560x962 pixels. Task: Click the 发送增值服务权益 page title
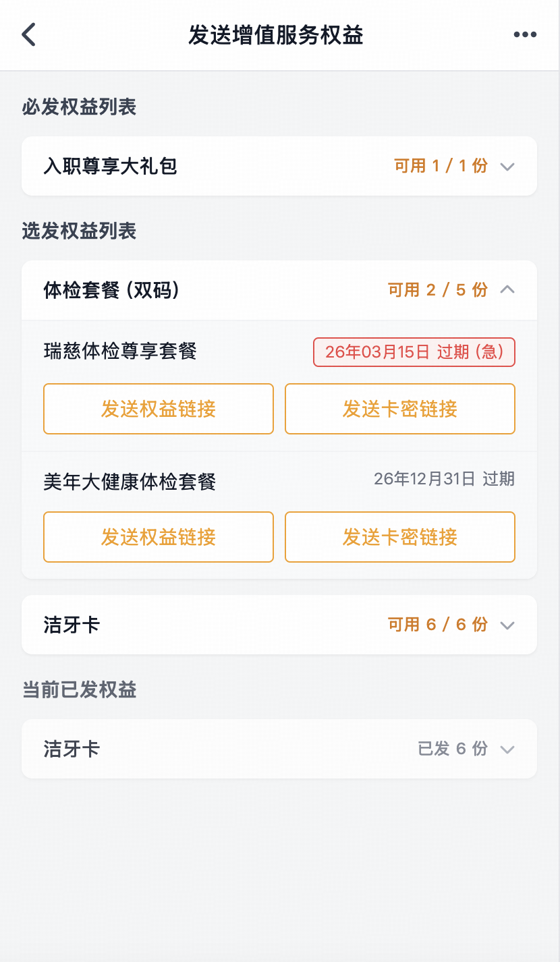276,35
